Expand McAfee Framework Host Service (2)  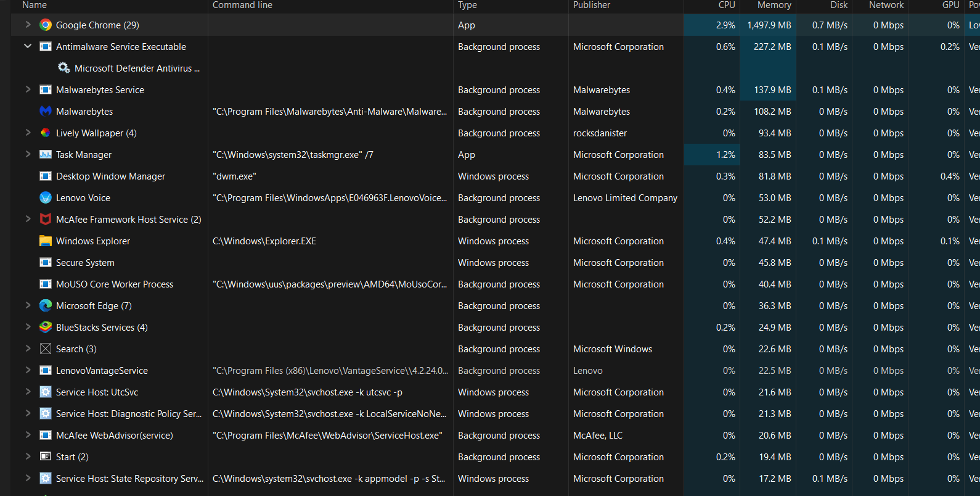[x=28, y=219]
